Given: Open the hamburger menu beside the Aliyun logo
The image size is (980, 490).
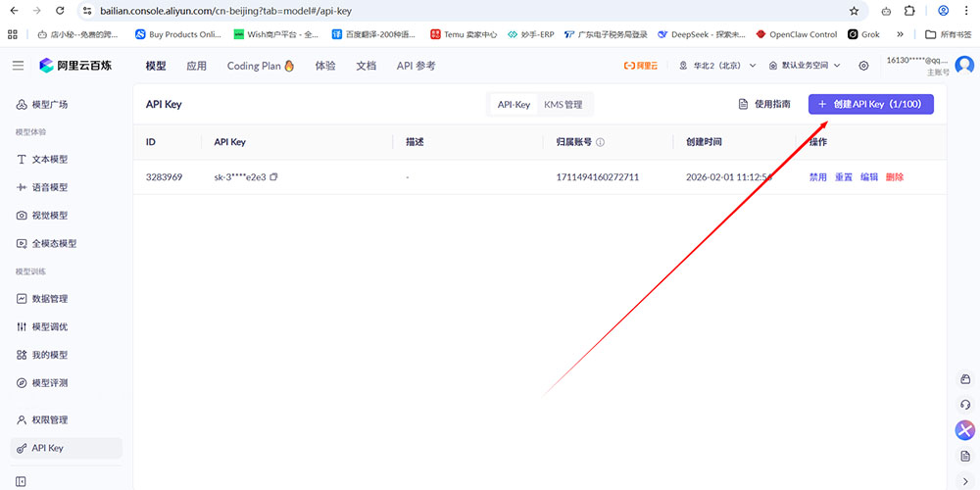Looking at the screenshot, I should pos(18,66).
